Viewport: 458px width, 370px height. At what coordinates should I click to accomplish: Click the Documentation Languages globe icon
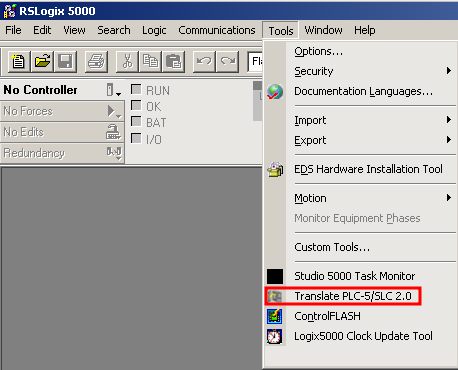point(275,92)
